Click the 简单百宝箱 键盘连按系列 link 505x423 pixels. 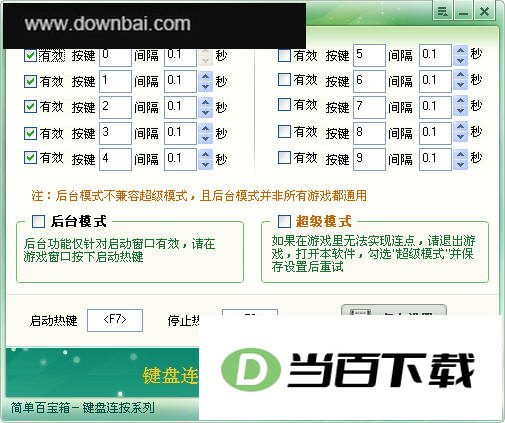click(82, 408)
